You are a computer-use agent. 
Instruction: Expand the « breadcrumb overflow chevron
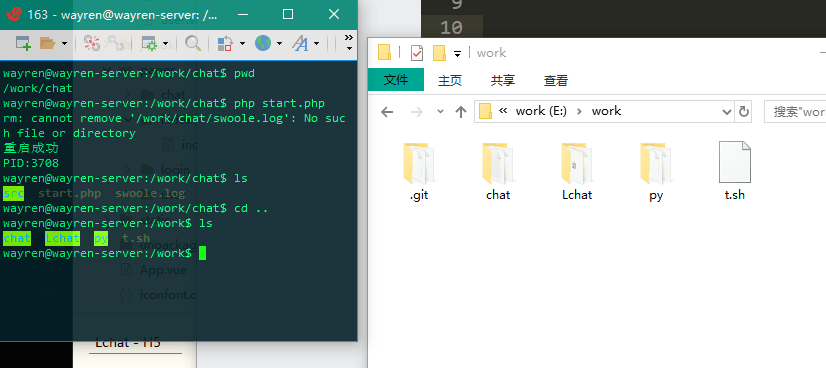[x=503, y=111]
